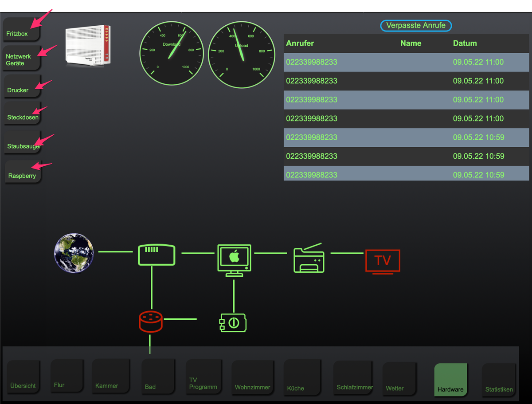Screen dimensions: 532x404
Task: Open the Fritzbox side button
Action: [x=22, y=29]
